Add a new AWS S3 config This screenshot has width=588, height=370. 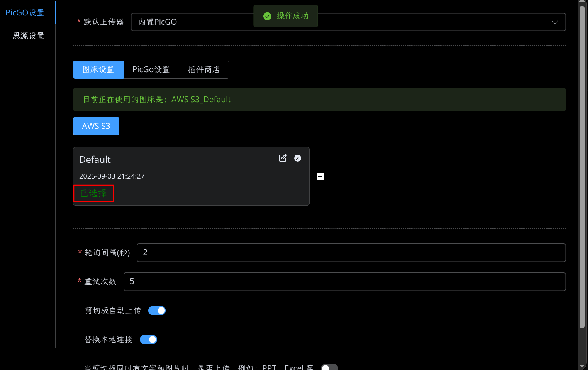click(320, 177)
